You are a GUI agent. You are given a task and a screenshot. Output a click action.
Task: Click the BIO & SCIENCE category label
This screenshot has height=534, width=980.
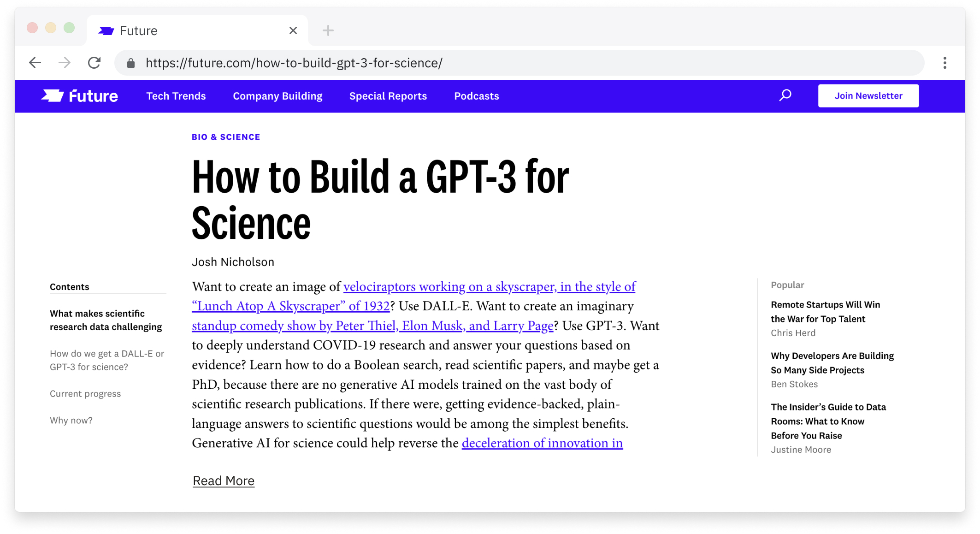click(x=226, y=137)
